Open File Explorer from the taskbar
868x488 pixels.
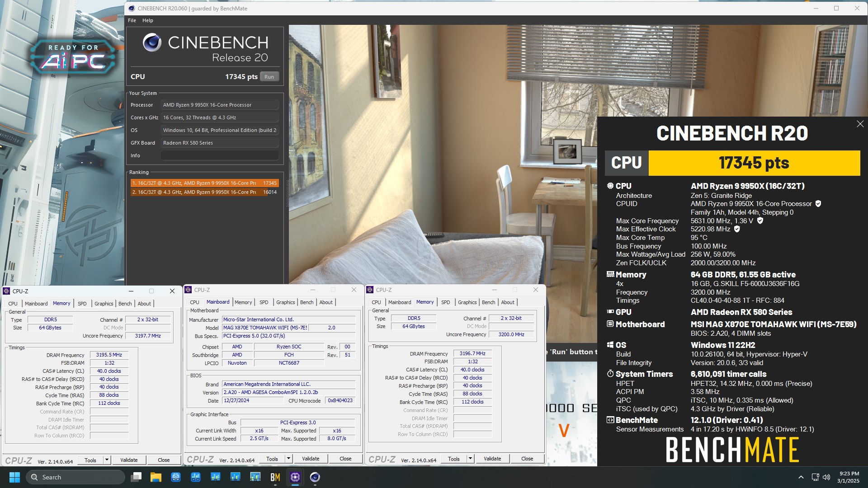coord(156,477)
